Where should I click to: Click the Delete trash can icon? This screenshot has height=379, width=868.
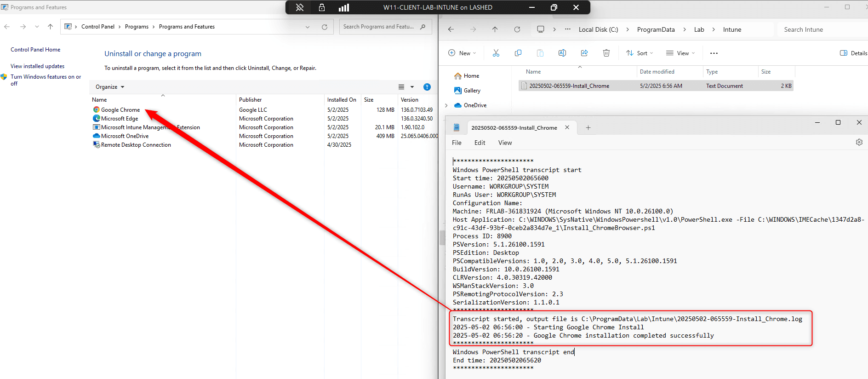coord(606,53)
